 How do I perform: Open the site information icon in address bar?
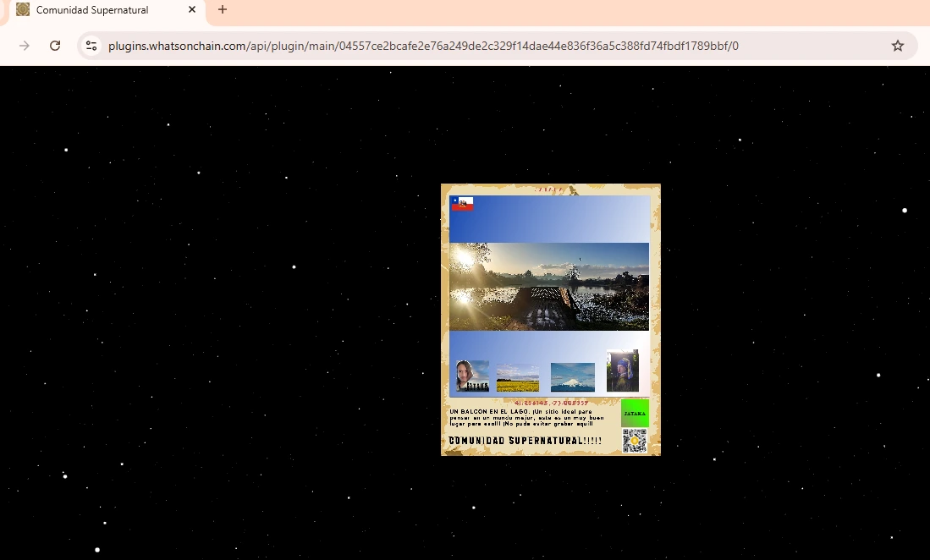[91, 46]
